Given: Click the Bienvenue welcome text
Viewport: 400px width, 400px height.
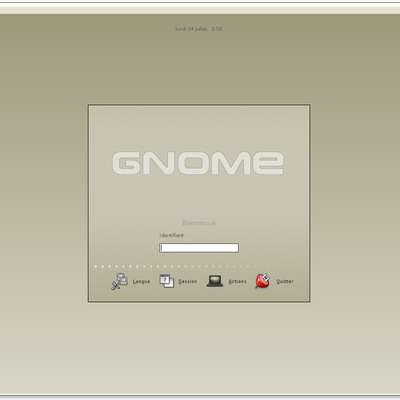Looking at the screenshot, I should pyautogui.click(x=199, y=223).
